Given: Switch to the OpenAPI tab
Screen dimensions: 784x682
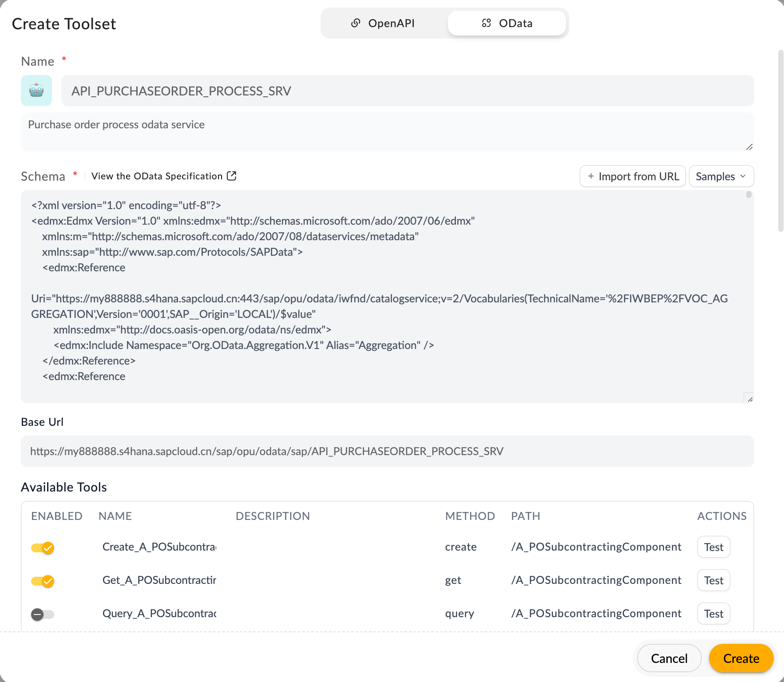Looking at the screenshot, I should tap(383, 23).
